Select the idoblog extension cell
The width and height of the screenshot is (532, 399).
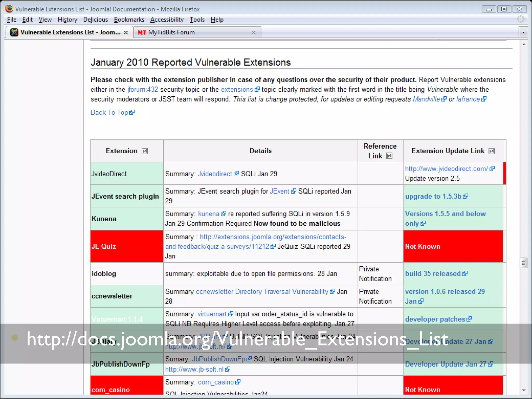(x=127, y=274)
